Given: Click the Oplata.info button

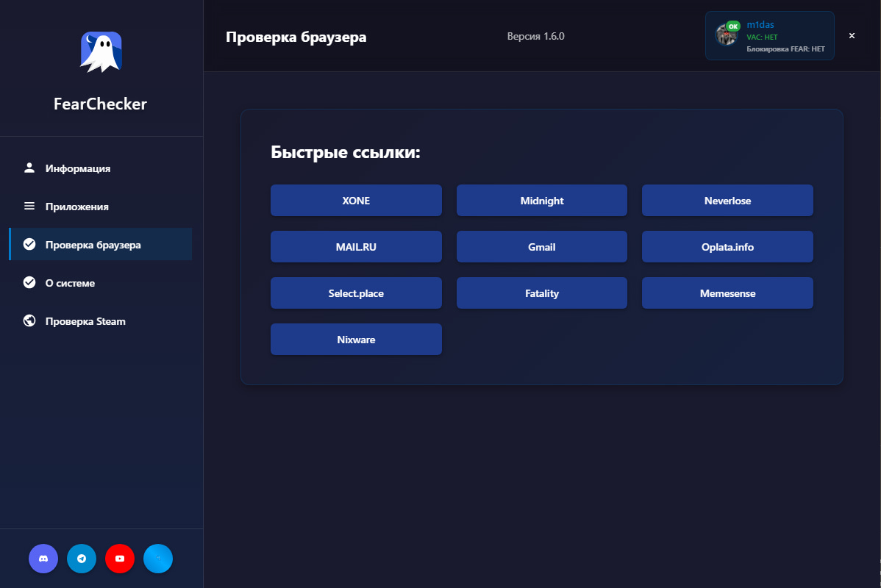Looking at the screenshot, I should (x=727, y=247).
